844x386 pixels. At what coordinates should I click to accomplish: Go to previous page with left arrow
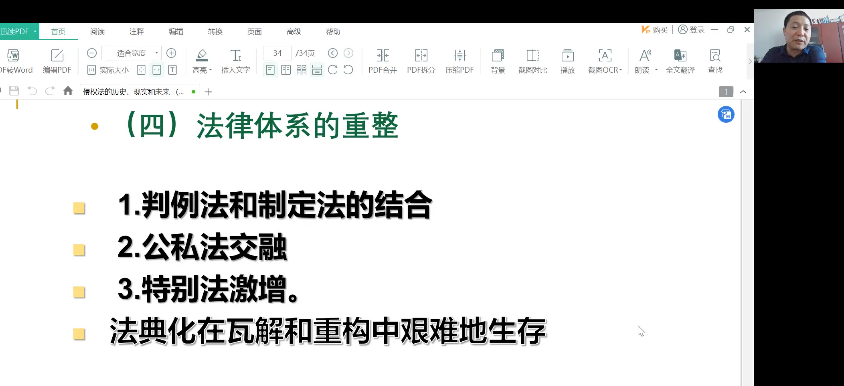(x=333, y=53)
